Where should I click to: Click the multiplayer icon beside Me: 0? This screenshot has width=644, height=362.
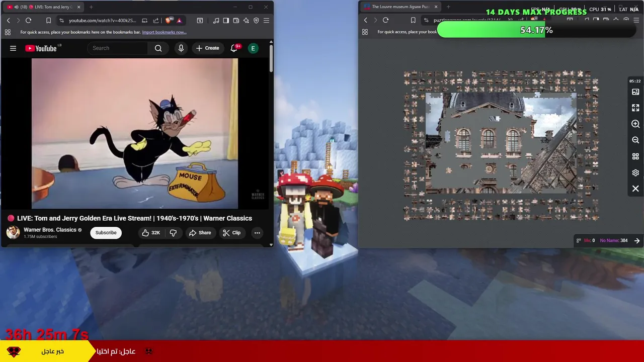click(x=579, y=240)
